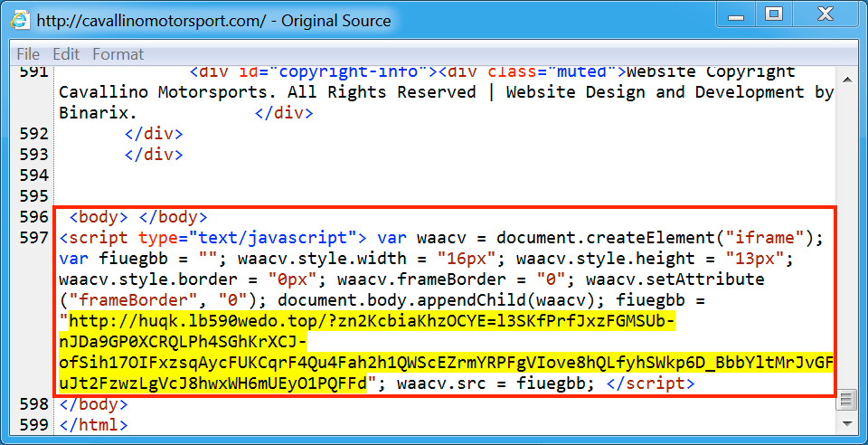Click the window title "Original Source"

point(336,21)
